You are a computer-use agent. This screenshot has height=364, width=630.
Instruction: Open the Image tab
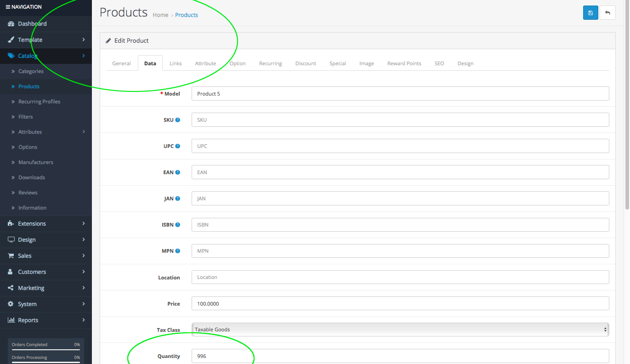coord(367,63)
